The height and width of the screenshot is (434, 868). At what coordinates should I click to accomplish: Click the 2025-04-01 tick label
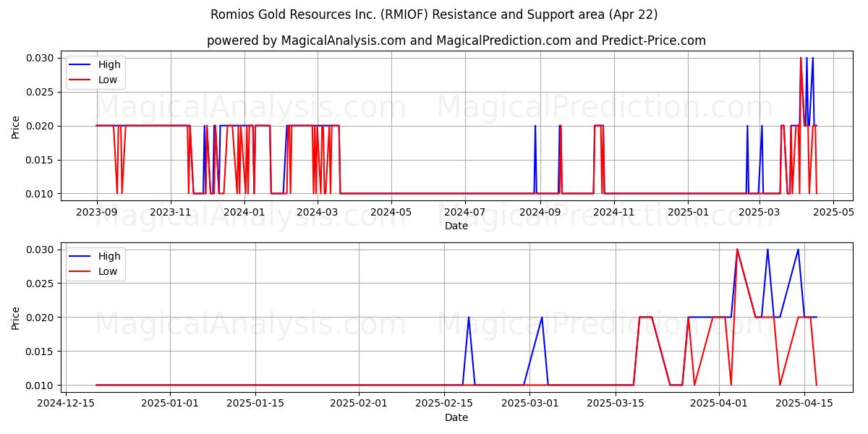click(718, 404)
